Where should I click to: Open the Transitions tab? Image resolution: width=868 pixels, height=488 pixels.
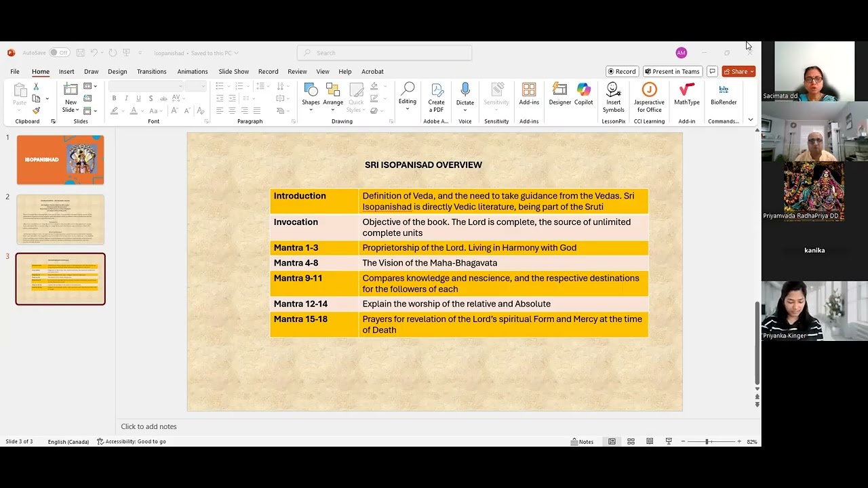(151, 71)
